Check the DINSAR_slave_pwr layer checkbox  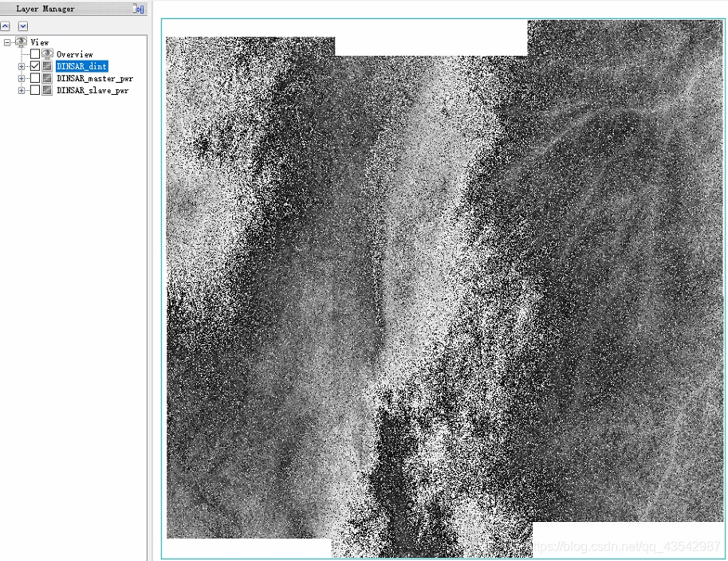(35, 90)
